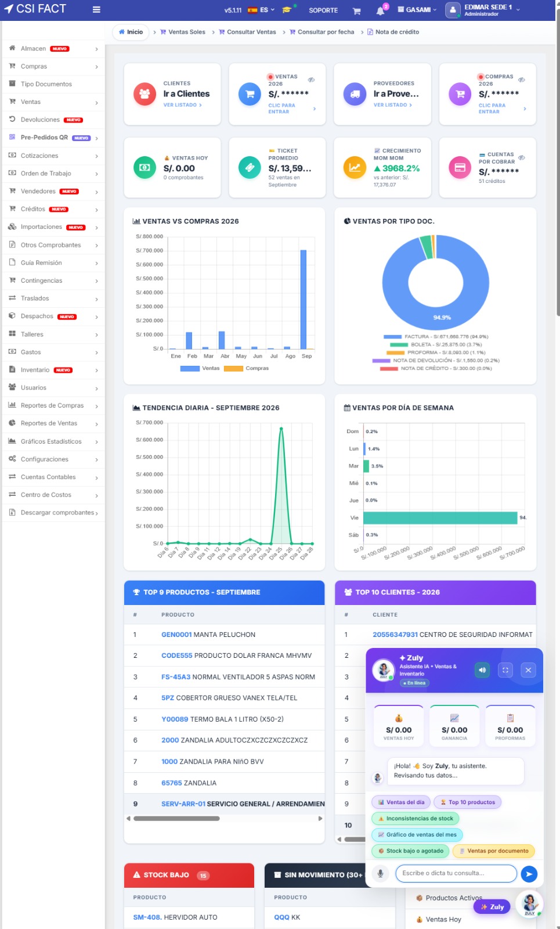Select Inconsistencias de stock suggestion chip

tap(416, 819)
